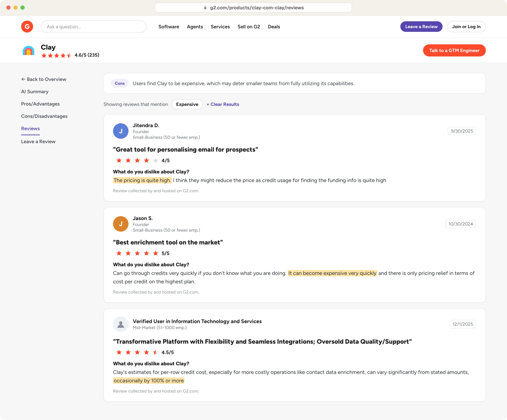Click the Ask a question search field
Viewport: 507px width, 420px height.
click(x=93, y=27)
